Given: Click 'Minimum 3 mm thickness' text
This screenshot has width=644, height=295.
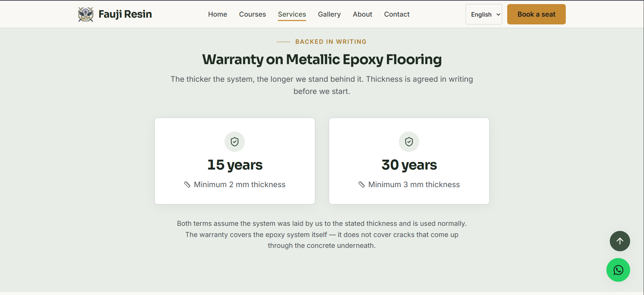Looking at the screenshot, I should [414, 184].
